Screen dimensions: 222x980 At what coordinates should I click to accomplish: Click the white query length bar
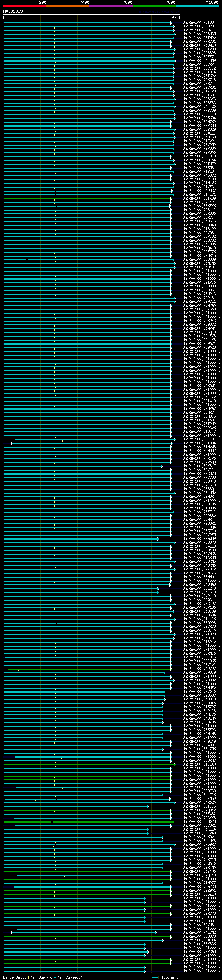click(92, 14)
